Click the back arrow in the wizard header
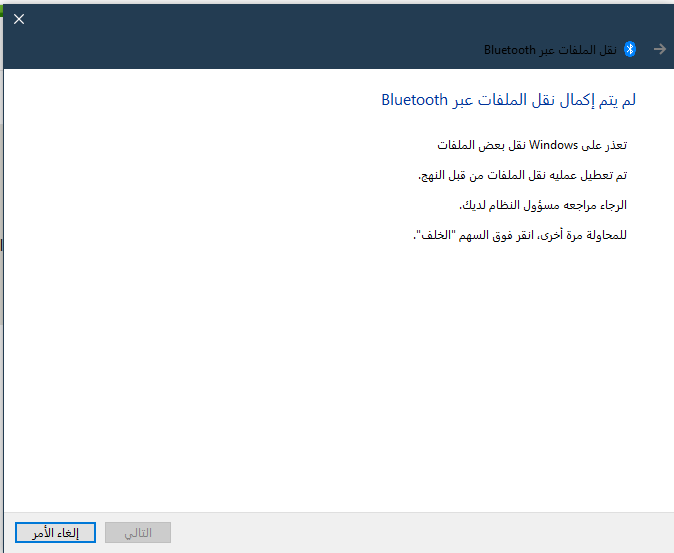Screen dimensions: 674x553 tap(660, 49)
